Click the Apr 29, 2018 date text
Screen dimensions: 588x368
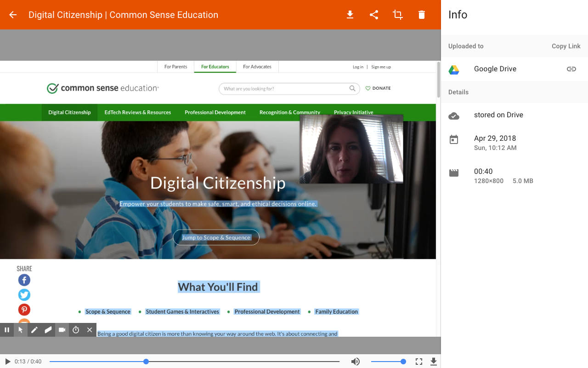coord(495,138)
